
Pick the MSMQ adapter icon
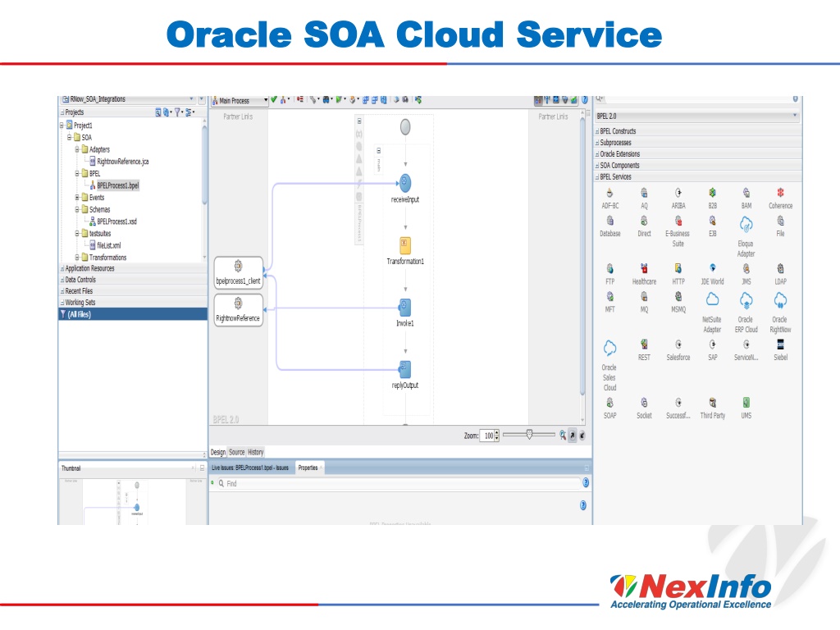click(x=678, y=297)
